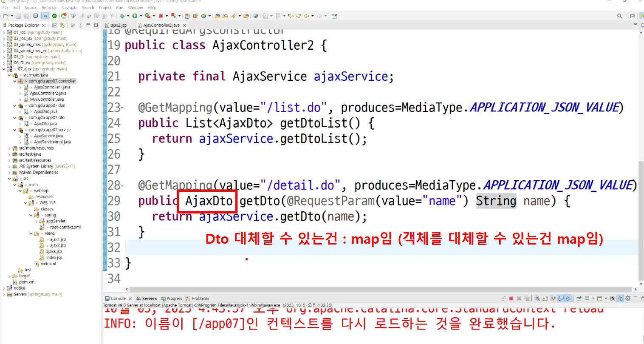Click the New Java Class icon in toolbar

click(203, 16)
